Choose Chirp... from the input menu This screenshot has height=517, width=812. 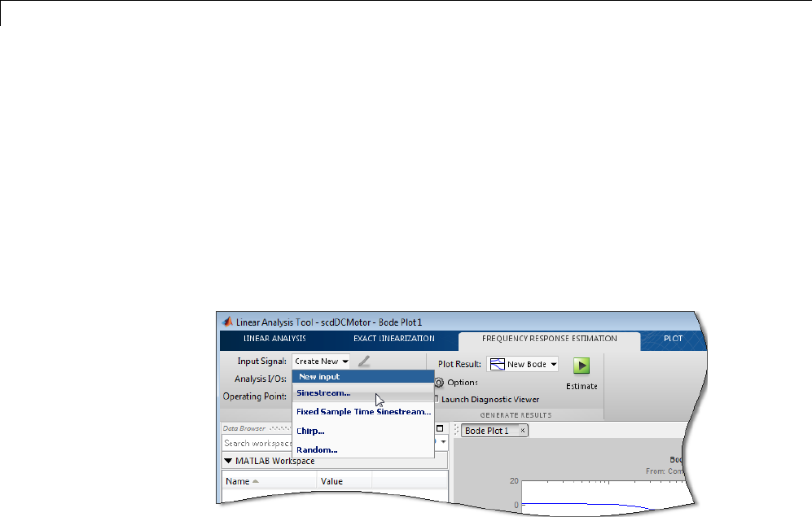(x=363, y=431)
